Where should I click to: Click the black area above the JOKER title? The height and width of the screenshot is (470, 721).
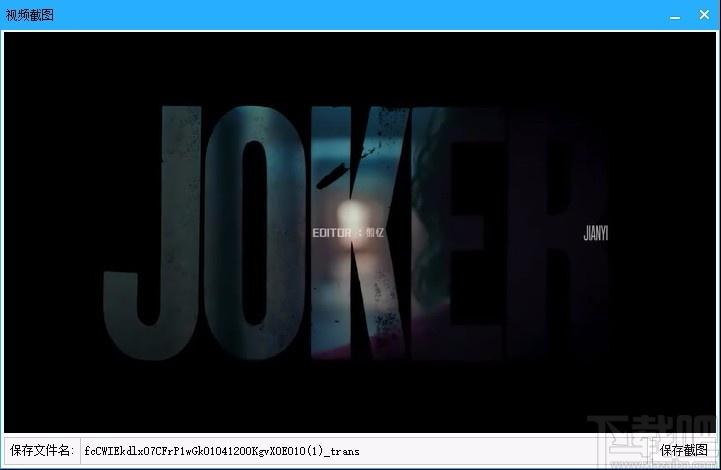(x=360, y=65)
